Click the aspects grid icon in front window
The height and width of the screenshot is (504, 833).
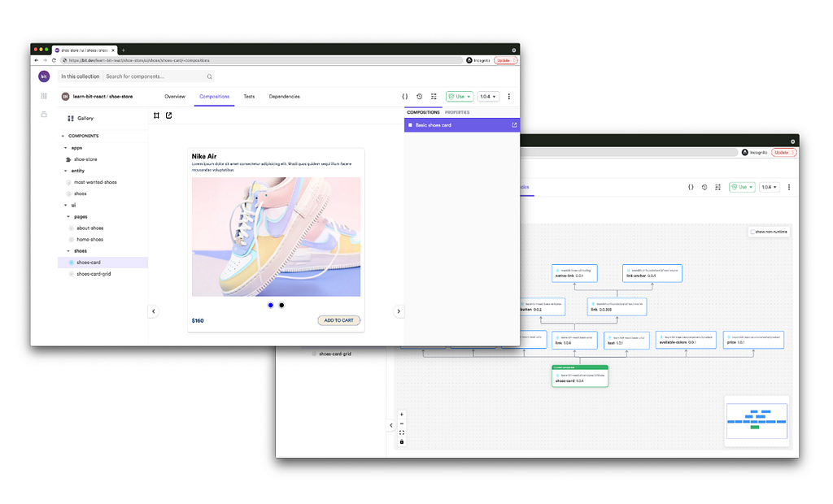pos(434,97)
